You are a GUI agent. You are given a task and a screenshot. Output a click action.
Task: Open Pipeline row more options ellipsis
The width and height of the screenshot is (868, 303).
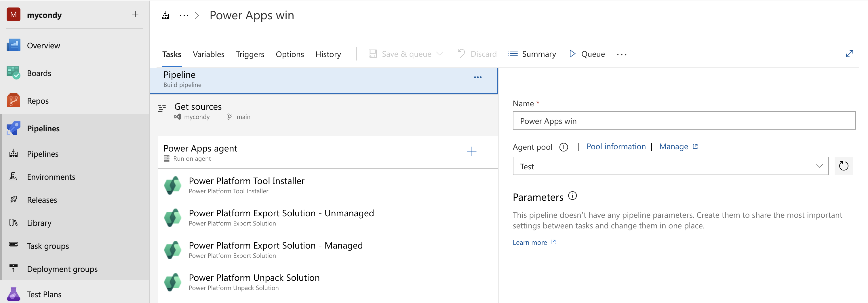478,77
